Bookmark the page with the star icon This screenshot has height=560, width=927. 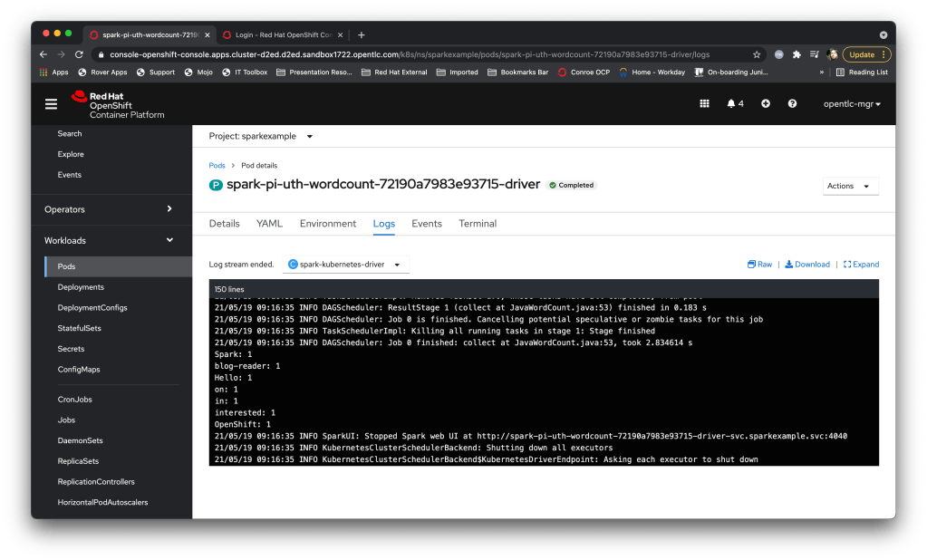[x=757, y=54]
